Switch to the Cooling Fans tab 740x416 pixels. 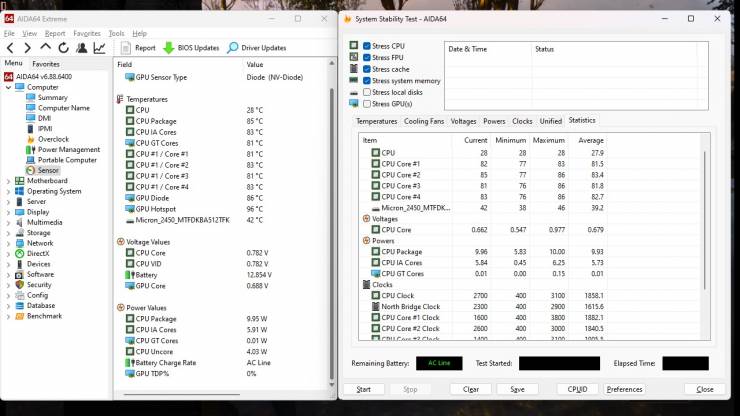(x=424, y=121)
